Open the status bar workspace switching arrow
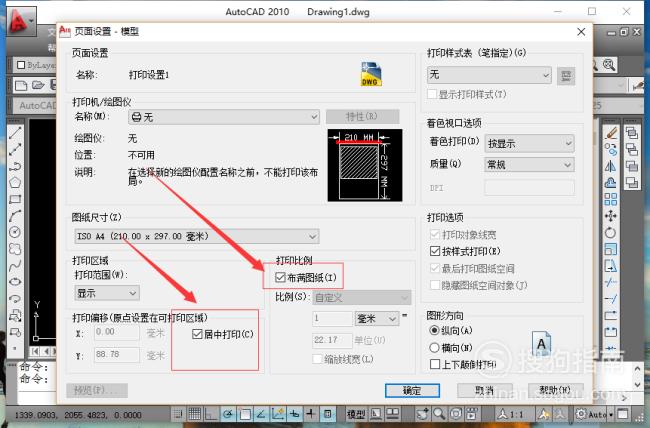The image size is (650, 428). click(611, 414)
